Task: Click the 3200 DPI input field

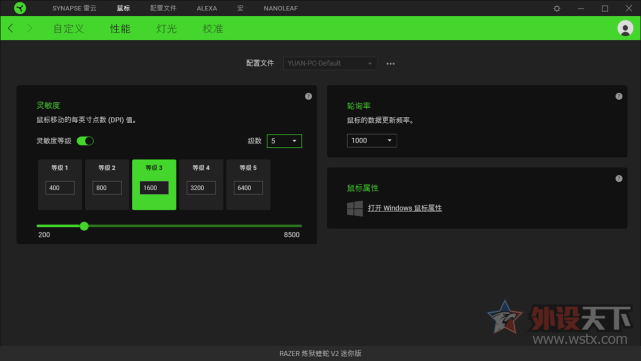Action: (201, 188)
